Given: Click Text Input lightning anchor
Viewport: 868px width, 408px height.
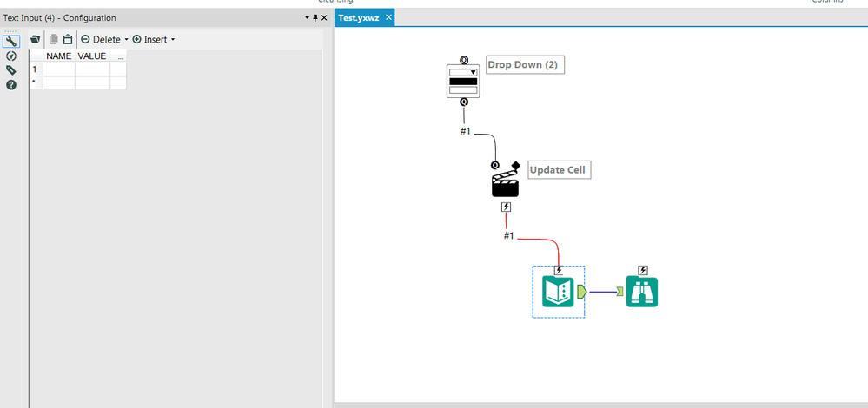Looking at the screenshot, I should [559, 270].
